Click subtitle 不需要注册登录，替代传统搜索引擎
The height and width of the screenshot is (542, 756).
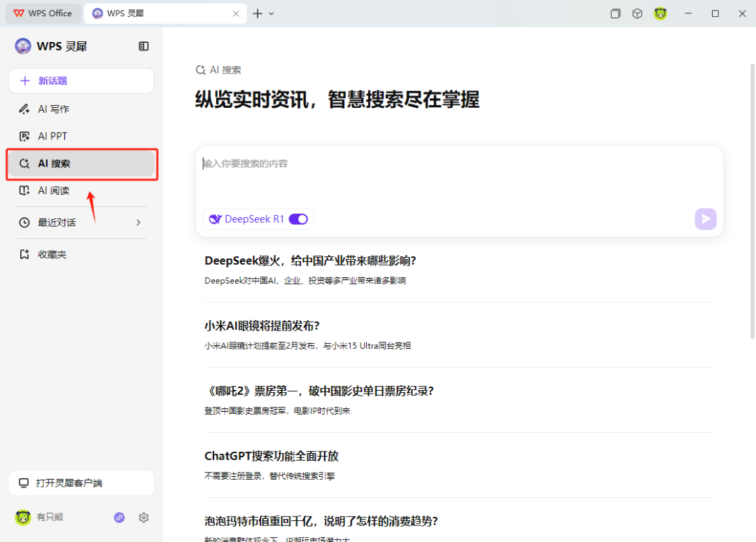click(269, 476)
